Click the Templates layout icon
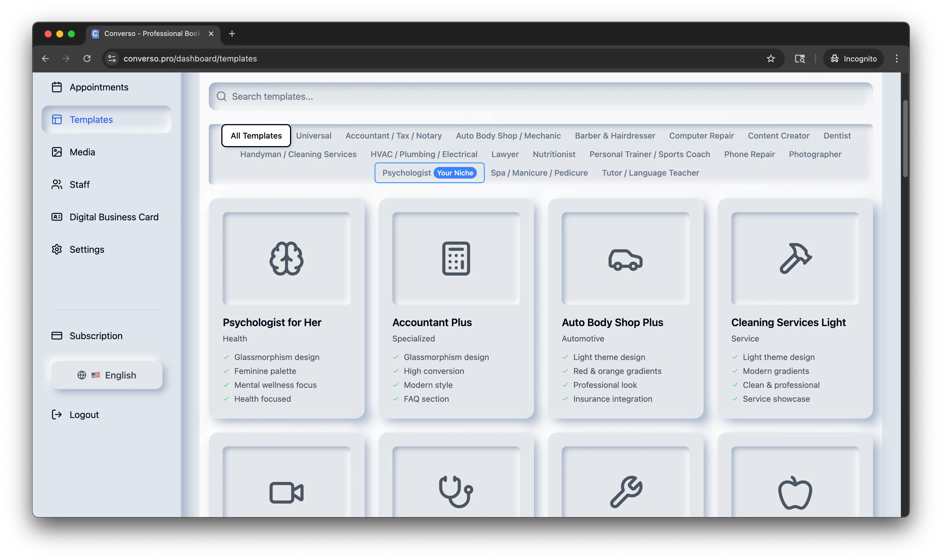Viewport: 942px width, 560px height. pyautogui.click(x=57, y=120)
